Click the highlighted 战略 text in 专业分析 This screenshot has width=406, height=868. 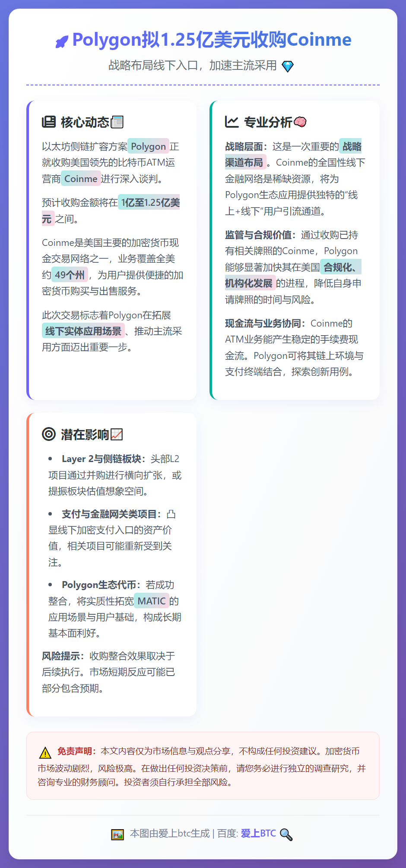pos(350,146)
